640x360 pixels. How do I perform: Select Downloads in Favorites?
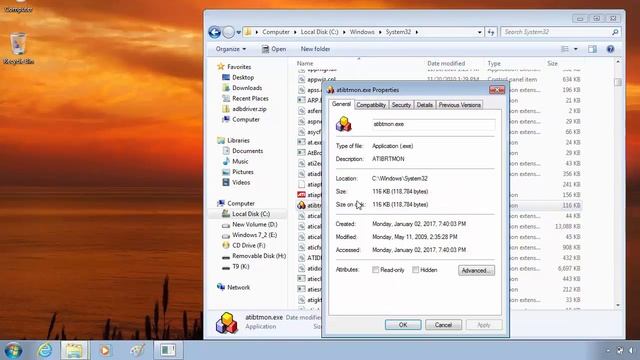coord(247,88)
